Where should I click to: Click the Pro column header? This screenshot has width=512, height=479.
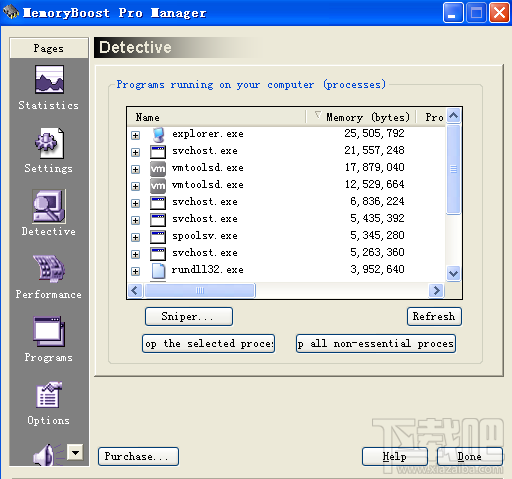click(431, 117)
